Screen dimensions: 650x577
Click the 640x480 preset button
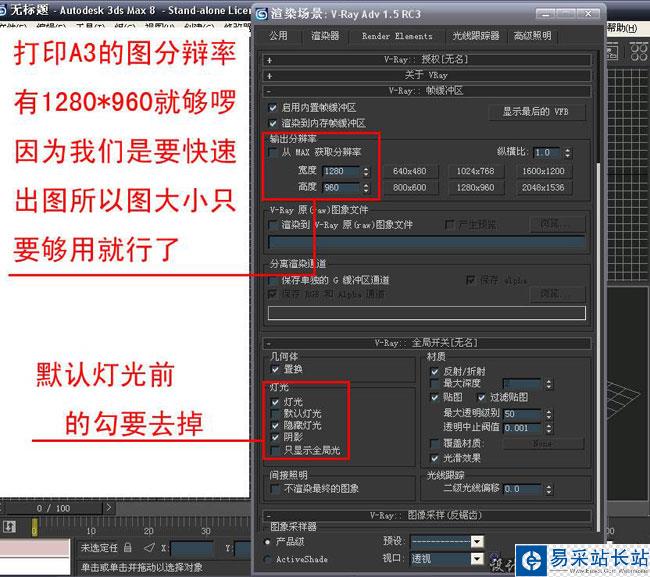(x=409, y=171)
